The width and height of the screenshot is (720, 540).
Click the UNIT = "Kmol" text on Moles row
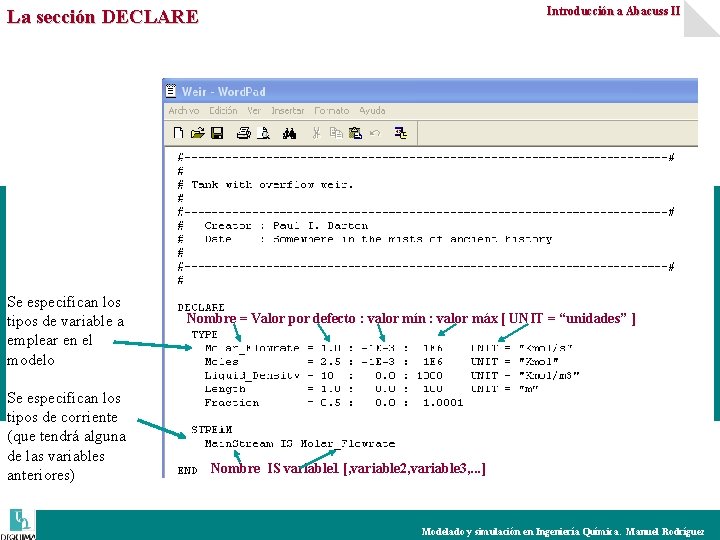tap(514, 361)
